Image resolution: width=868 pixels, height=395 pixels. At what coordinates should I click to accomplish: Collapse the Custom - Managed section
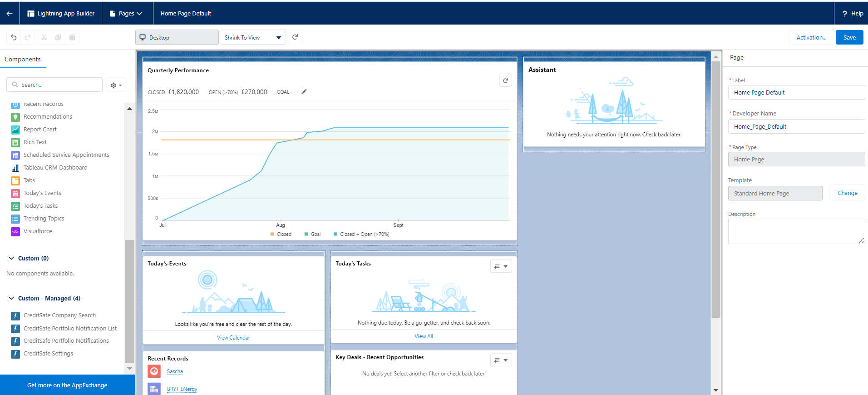point(11,298)
